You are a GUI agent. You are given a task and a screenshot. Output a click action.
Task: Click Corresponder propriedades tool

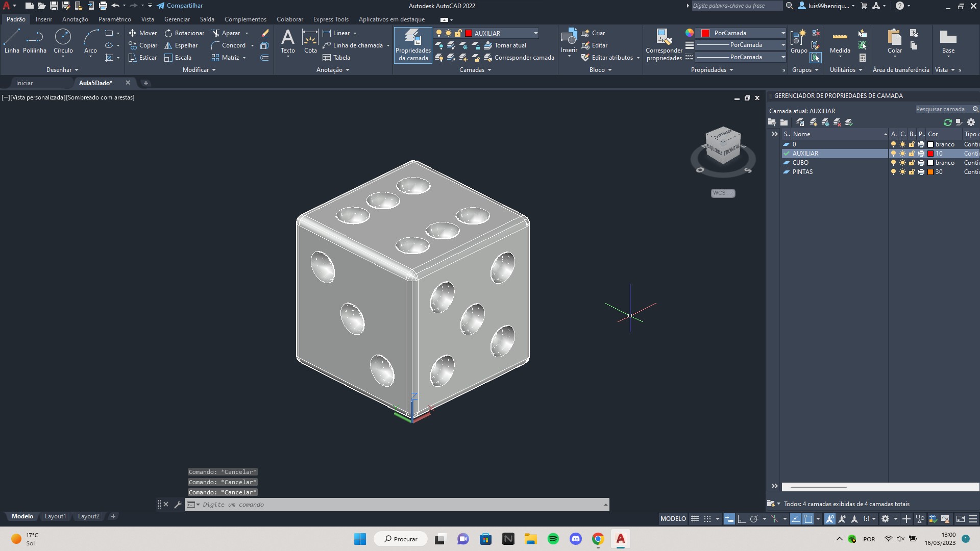pyautogui.click(x=664, y=45)
